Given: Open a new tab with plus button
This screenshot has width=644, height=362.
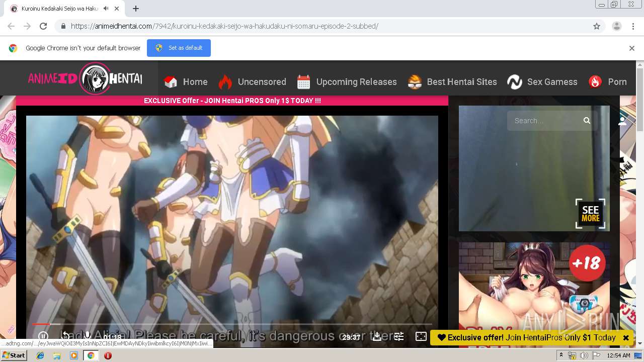Looking at the screenshot, I should point(136,9).
